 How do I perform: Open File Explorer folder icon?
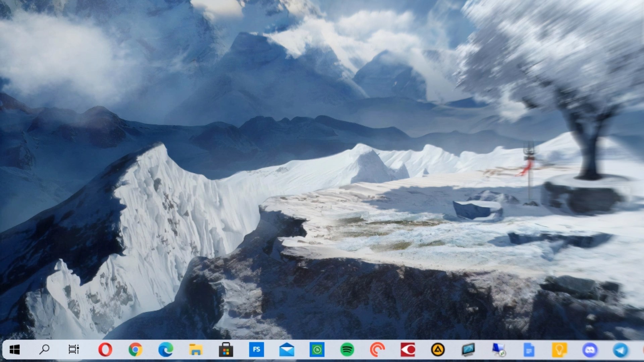point(196,350)
